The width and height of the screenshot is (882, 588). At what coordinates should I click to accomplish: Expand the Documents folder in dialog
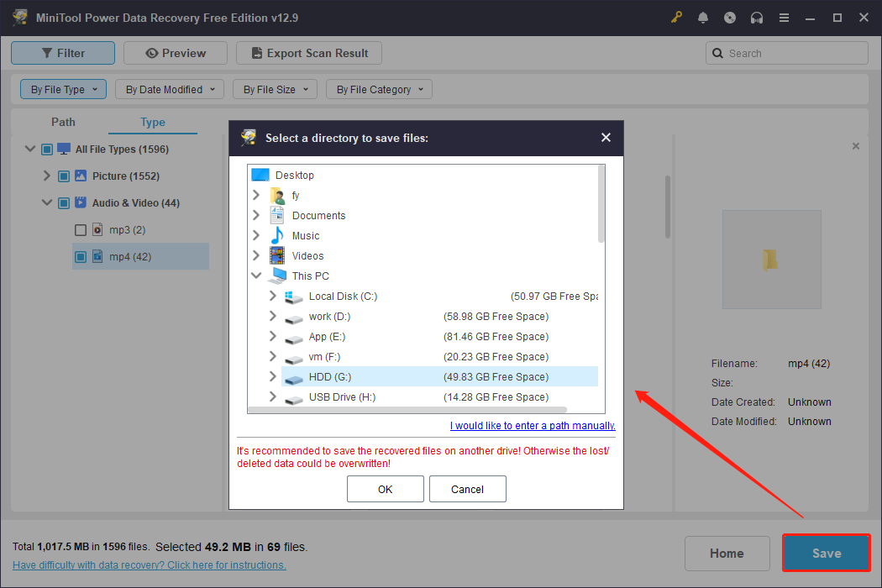pos(256,215)
